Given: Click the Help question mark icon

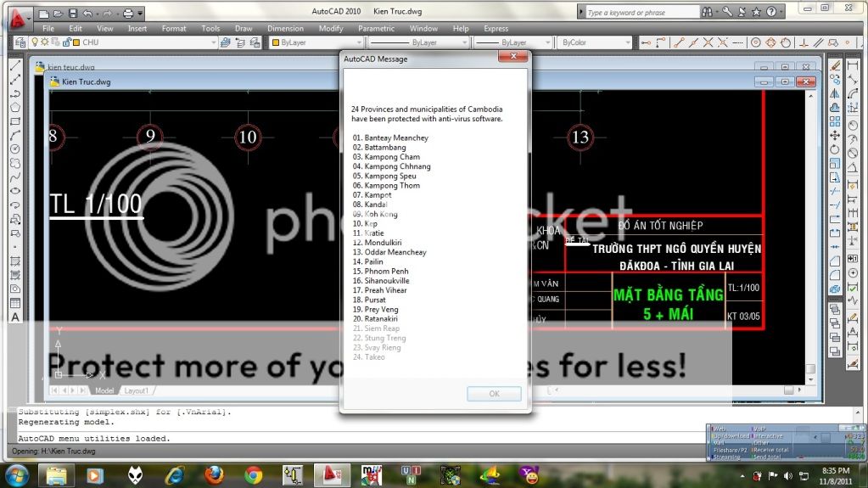Looking at the screenshot, I should click(771, 12).
